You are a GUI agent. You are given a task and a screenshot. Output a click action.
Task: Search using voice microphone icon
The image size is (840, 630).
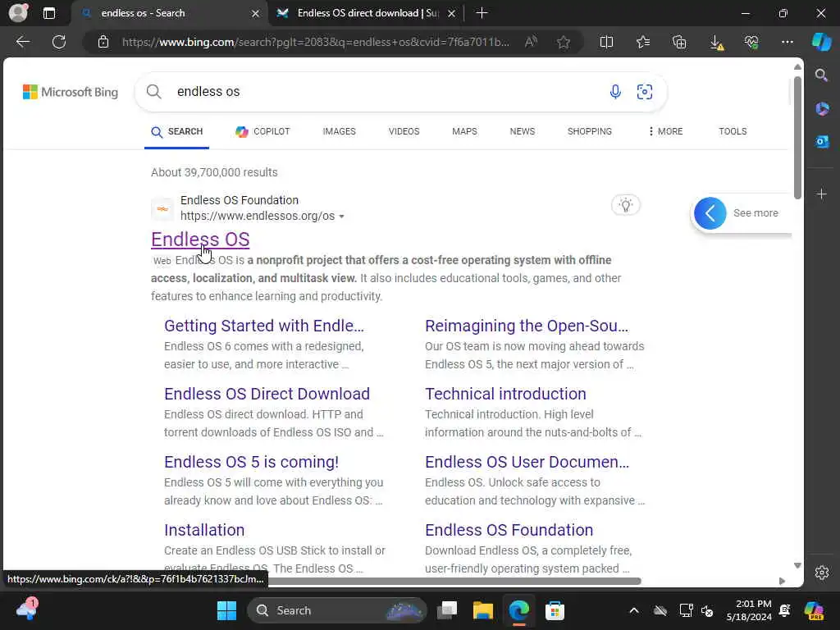(615, 92)
